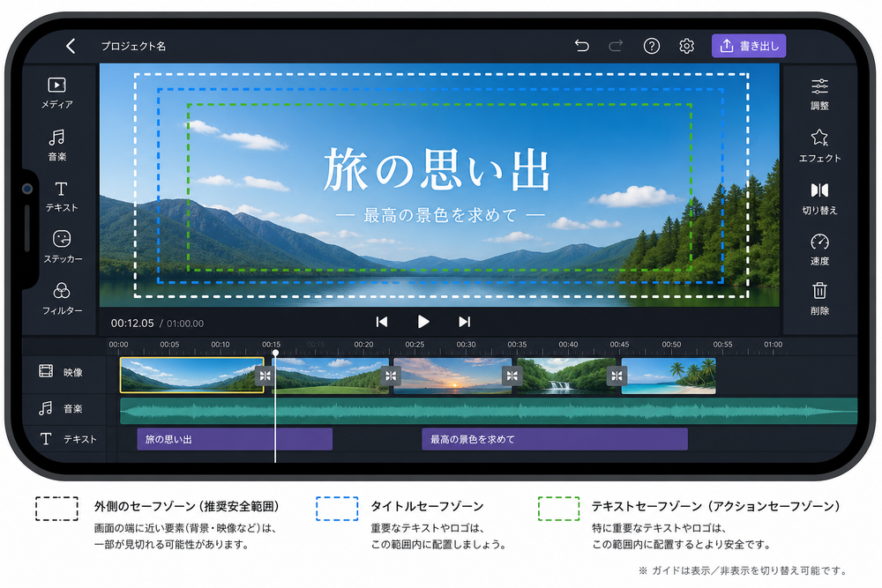Viewport: 882px width, 588px height.
Task: Open the フィルター filter panel
Action: pos(62,299)
